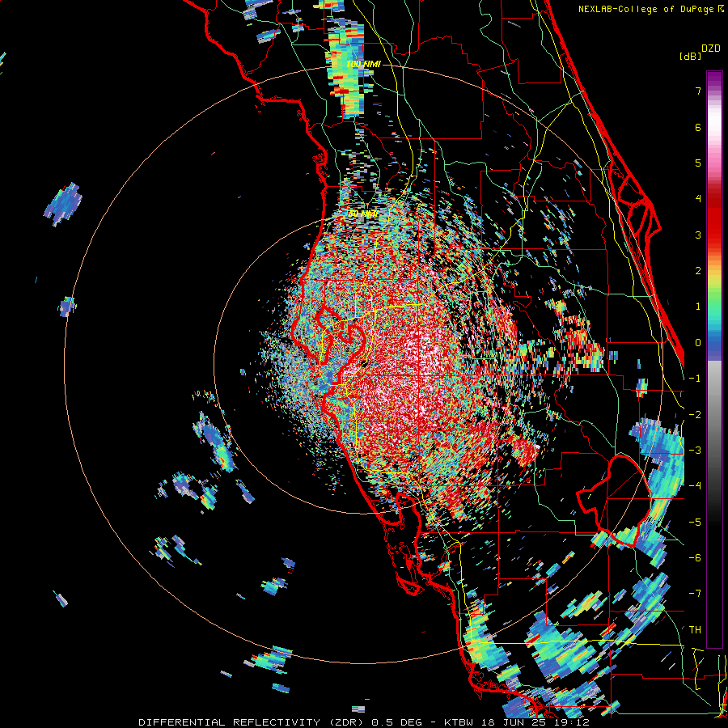The image size is (728, 728).
Task: Click the [dB] units label
Action: point(690,57)
